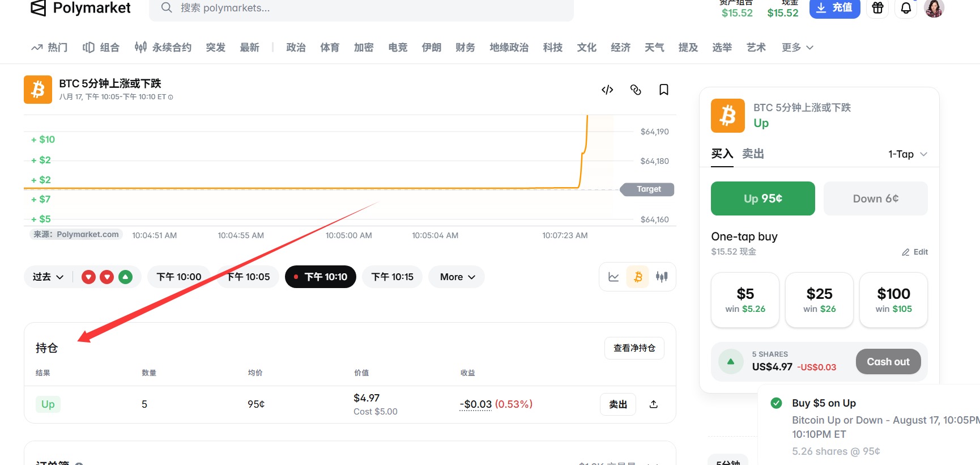Focus the 搜索 polymarkets search field
Viewport: 980px width, 465px height.
[361, 9]
